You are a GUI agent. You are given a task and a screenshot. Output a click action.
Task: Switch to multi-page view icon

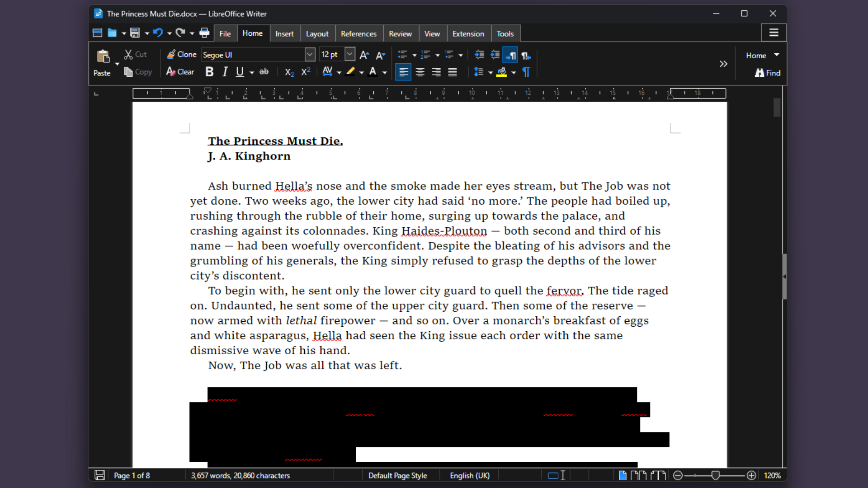click(x=639, y=475)
